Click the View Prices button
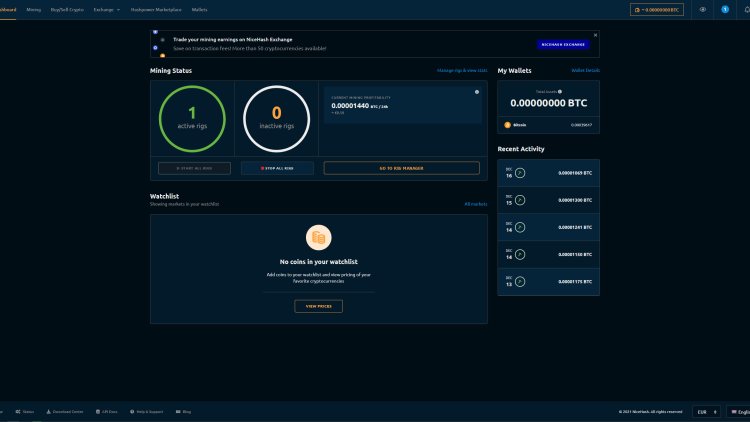This screenshot has height=422, width=750. 318,306
